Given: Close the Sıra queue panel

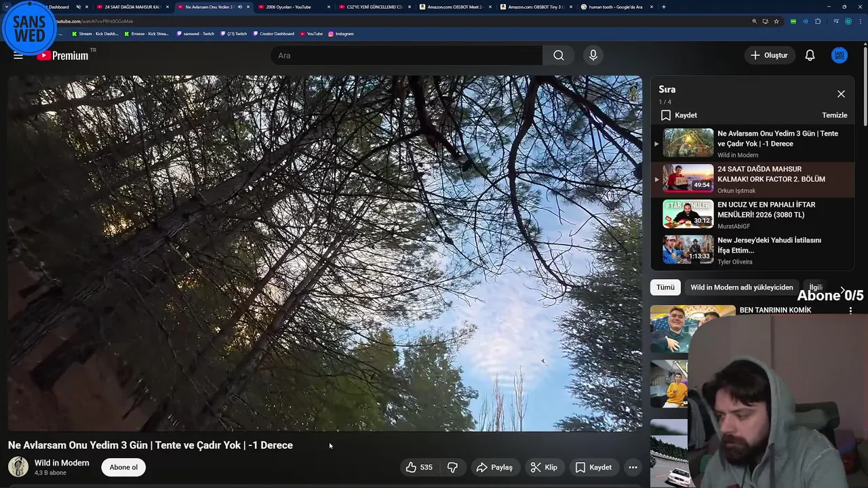Looking at the screenshot, I should point(841,94).
